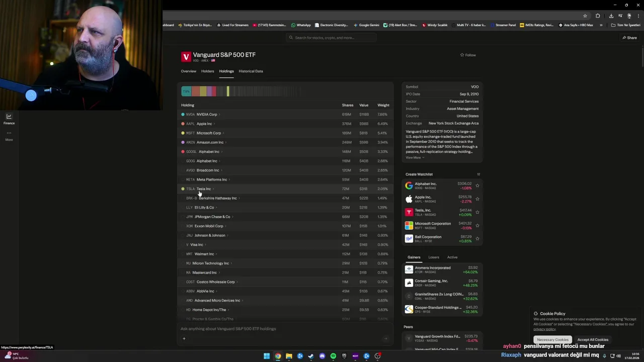Viewport: 644px width, 362px height.
Task: Click the Ball Corporation logo
Action: [409, 238]
